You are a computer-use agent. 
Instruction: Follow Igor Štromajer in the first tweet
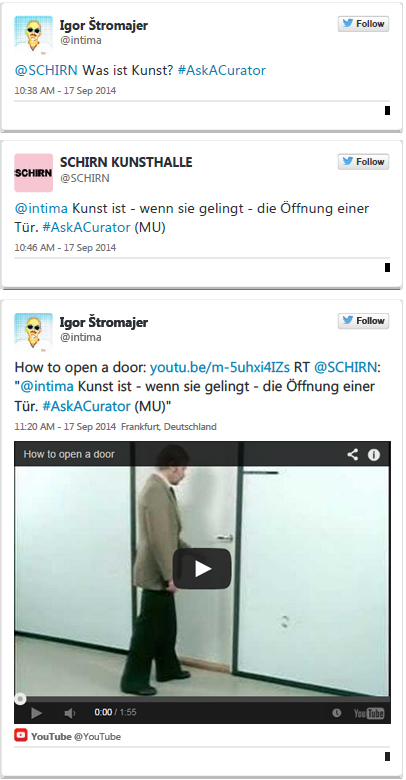(x=363, y=24)
